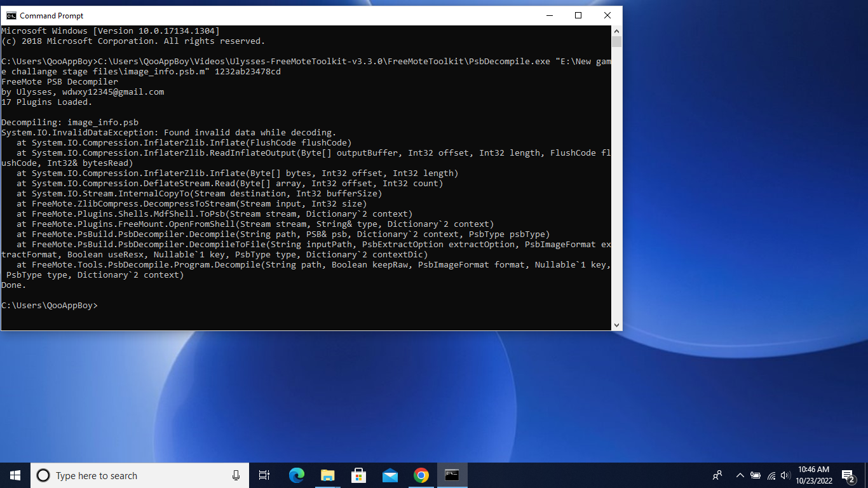Select the Command Prompt taskbar button
Image resolution: width=868 pixels, height=488 pixels.
click(452, 475)
